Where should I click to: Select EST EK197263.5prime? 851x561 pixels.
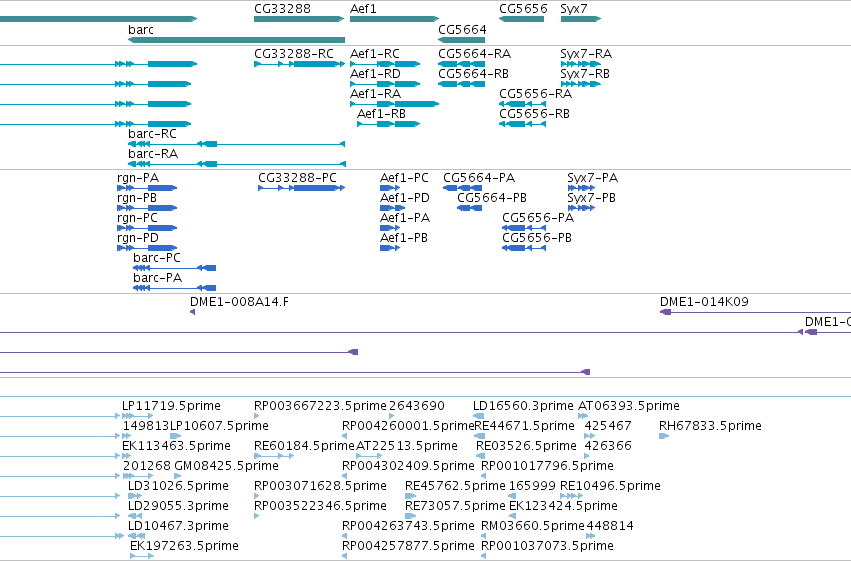(142, 556)
